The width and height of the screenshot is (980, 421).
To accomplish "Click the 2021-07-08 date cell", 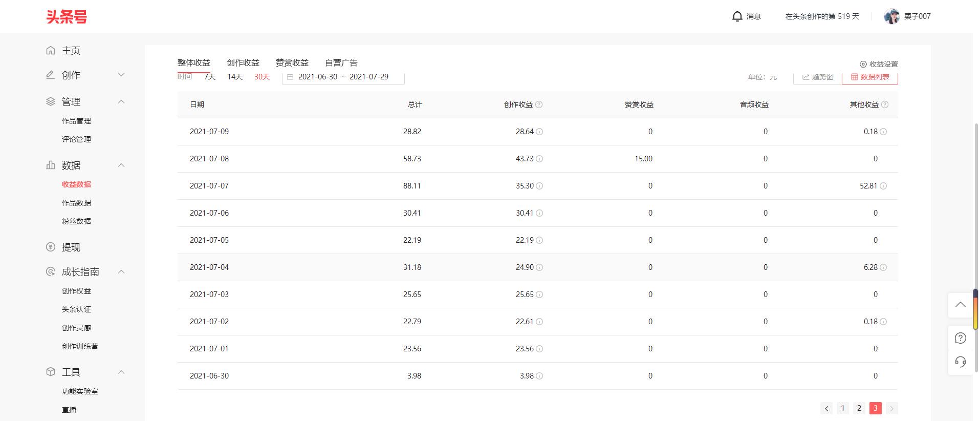I will (209, 159).
